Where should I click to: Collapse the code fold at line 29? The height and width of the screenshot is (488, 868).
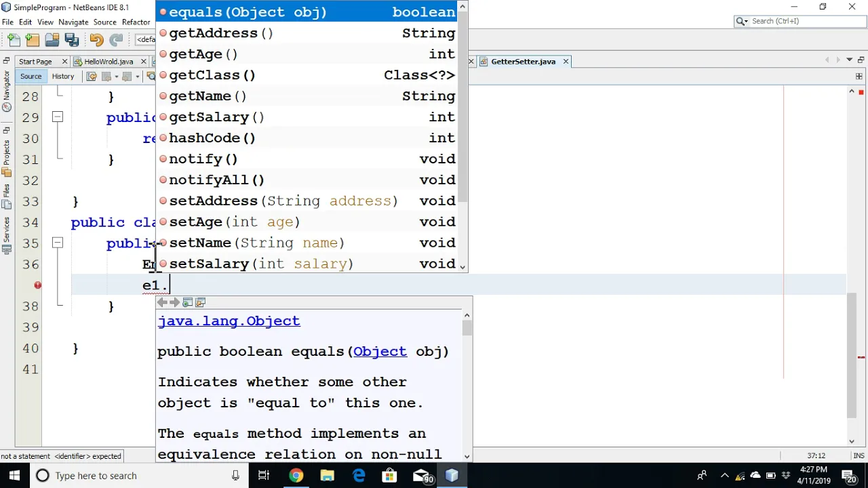58,117
